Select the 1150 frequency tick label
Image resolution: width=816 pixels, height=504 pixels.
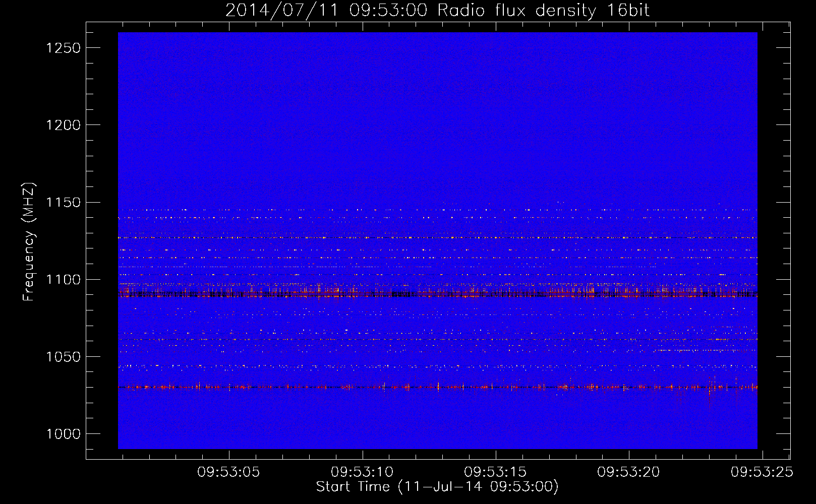tap(64, 203)
